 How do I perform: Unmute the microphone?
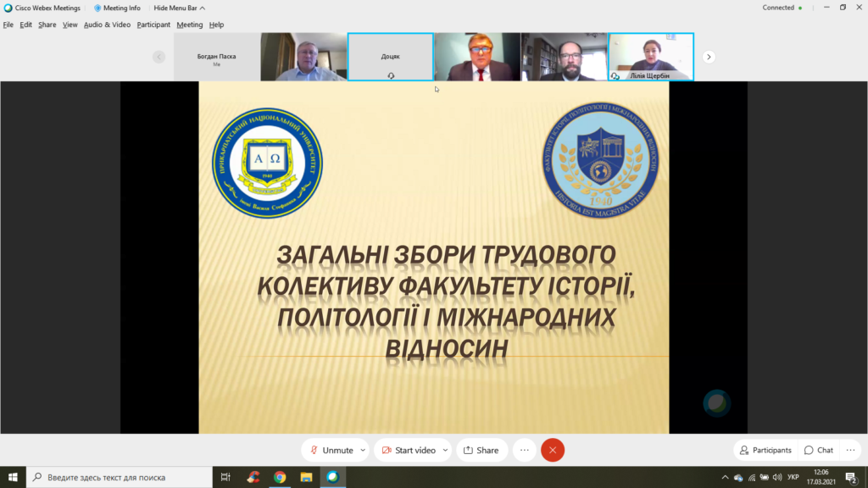[x=331, y=450]
